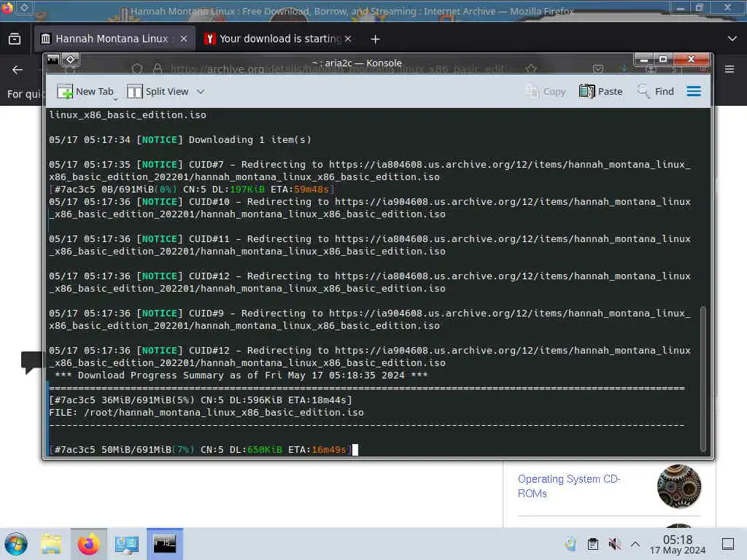Expand the Split View dropdown chevron
Viewport: 747px width, 560px height.
tap(201, 91)
